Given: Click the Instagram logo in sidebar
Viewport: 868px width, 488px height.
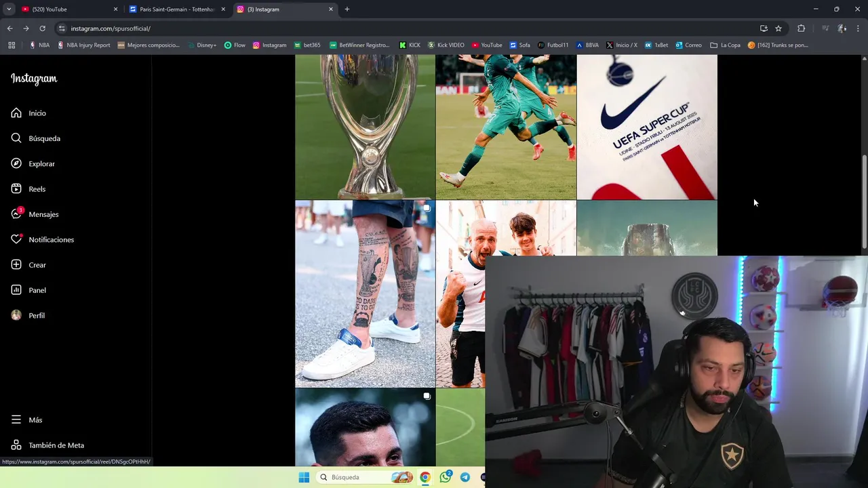Looking at the screenshot, I should tap(34, 79).
